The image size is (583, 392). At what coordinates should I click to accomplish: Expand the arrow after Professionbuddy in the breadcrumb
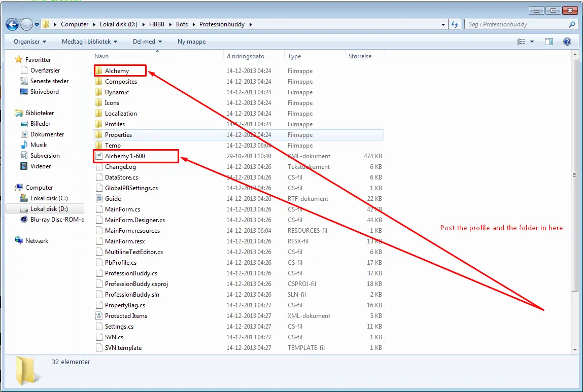(x=250, y=24)
